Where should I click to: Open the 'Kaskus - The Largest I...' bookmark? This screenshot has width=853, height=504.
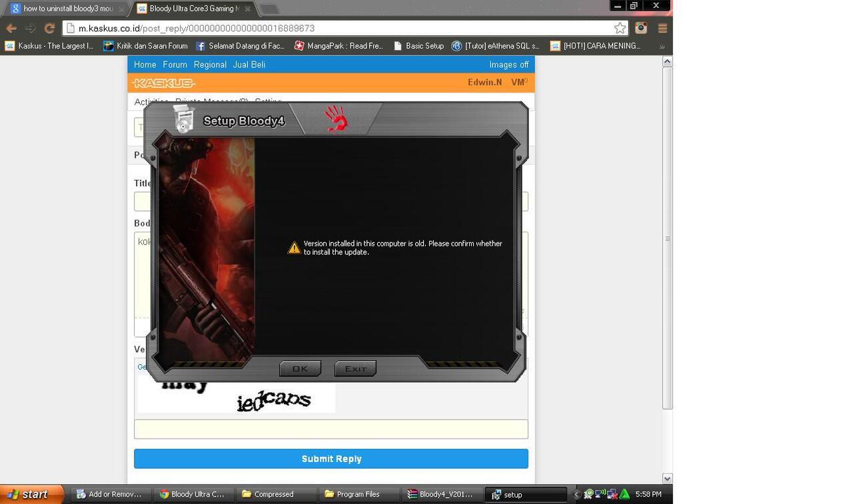pos(49,46)
